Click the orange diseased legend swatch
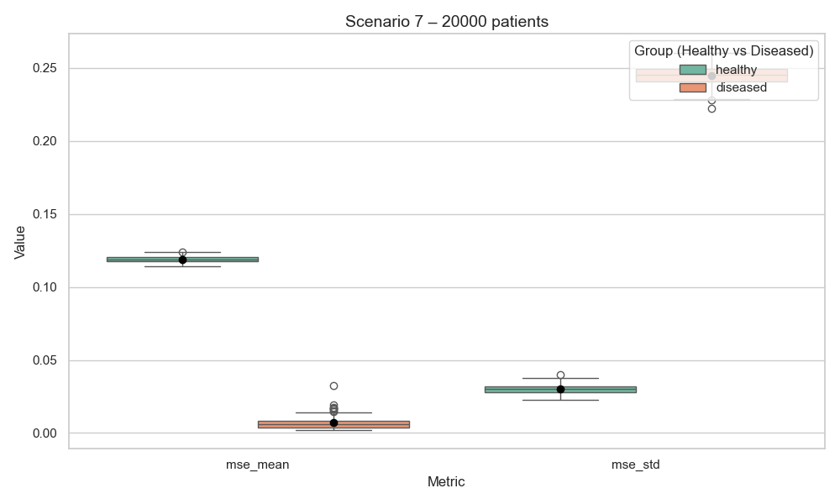Viewport: 840px width, 504px height. pos(692,87)
